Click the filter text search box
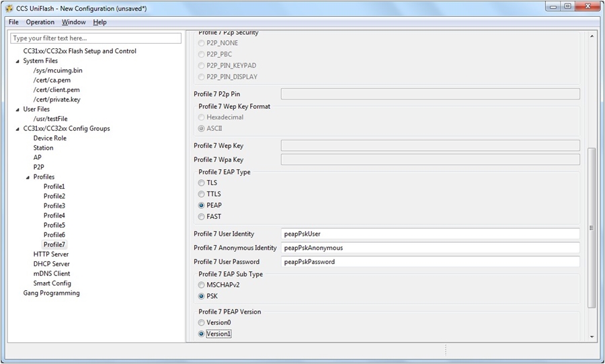This screenshot has width=605, height=364. pyautogui.click(x=95, y=38)
